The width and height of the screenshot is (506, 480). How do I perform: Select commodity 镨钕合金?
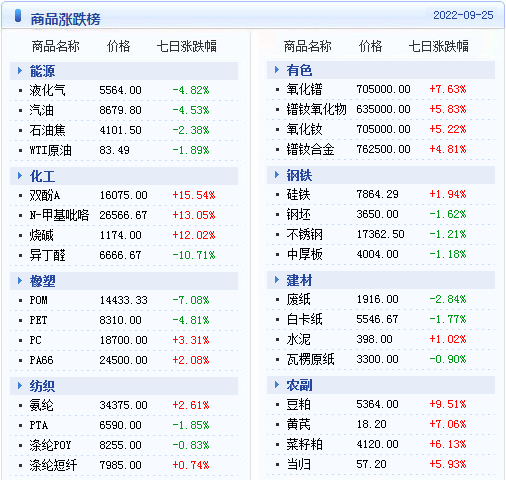310,149
